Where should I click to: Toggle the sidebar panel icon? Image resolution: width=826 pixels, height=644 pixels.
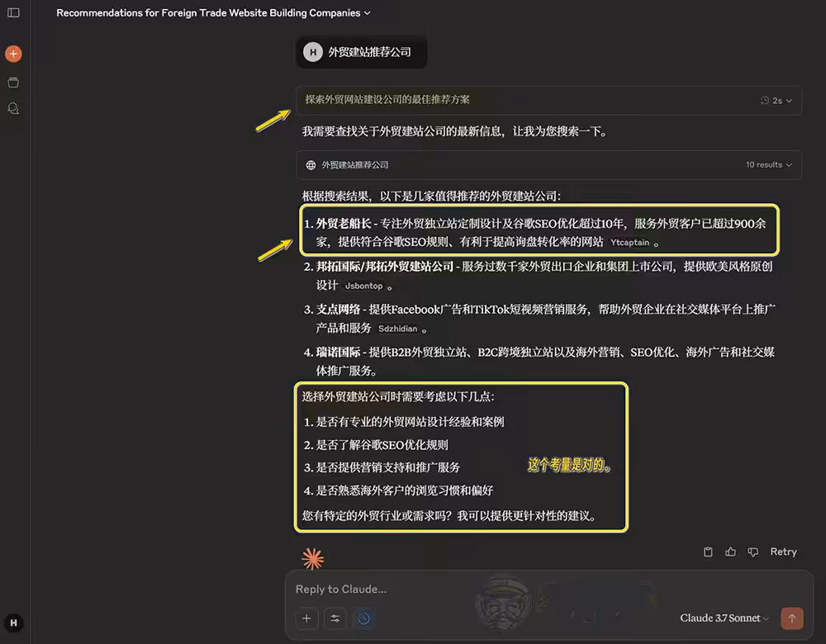pyautogui.click(x=14, y=12)
